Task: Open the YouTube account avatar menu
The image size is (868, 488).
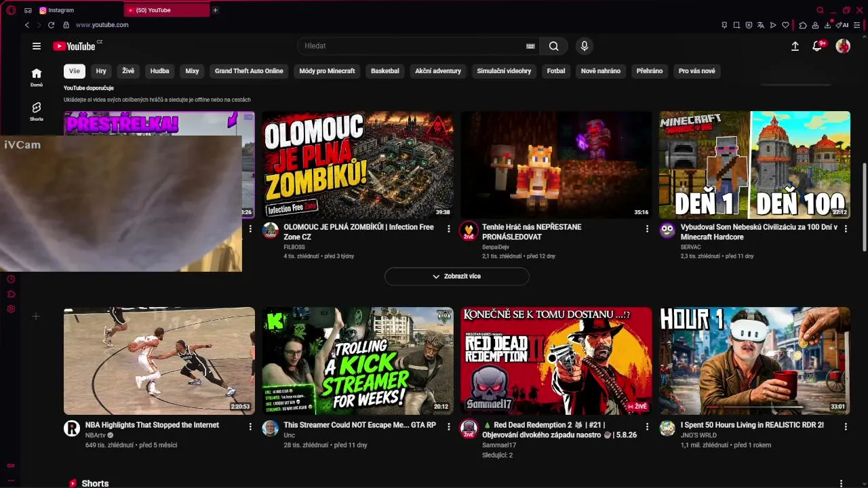Action: coord(843,46)
